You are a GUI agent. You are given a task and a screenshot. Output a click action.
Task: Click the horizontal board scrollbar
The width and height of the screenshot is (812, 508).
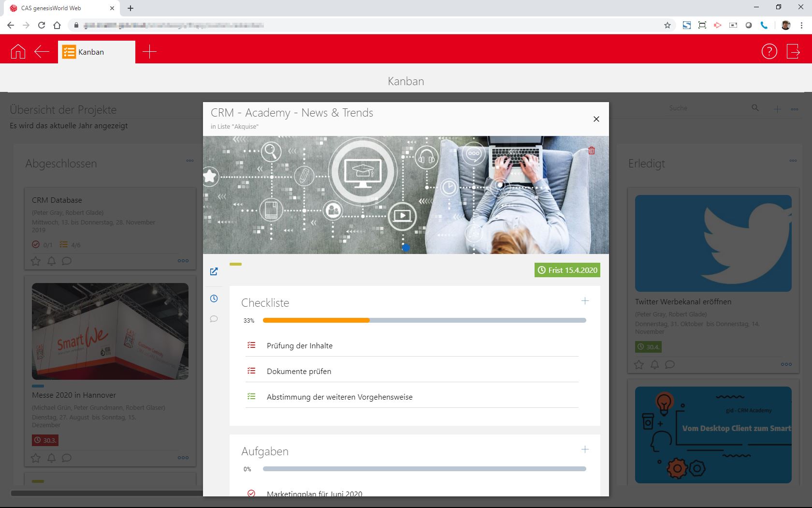107,493
